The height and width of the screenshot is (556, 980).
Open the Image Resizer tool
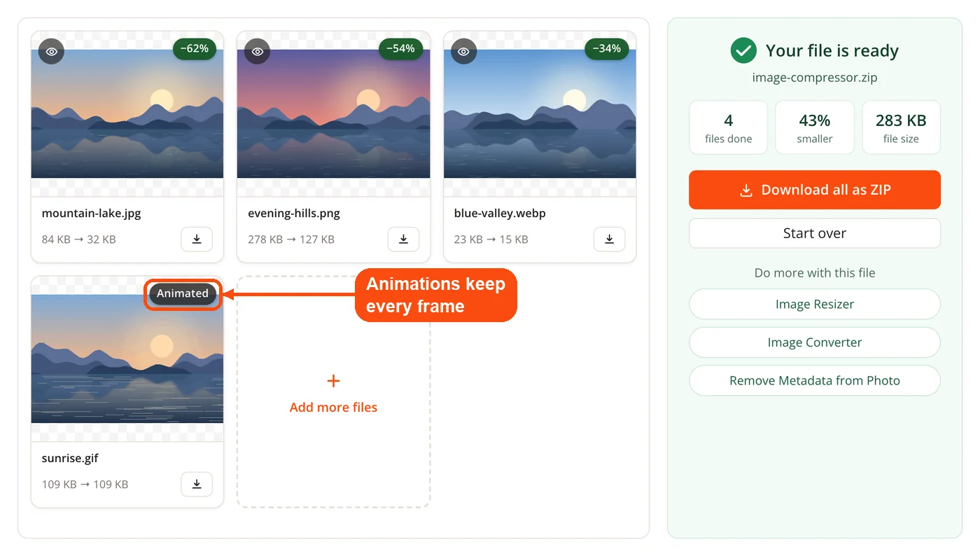point(815,305)
